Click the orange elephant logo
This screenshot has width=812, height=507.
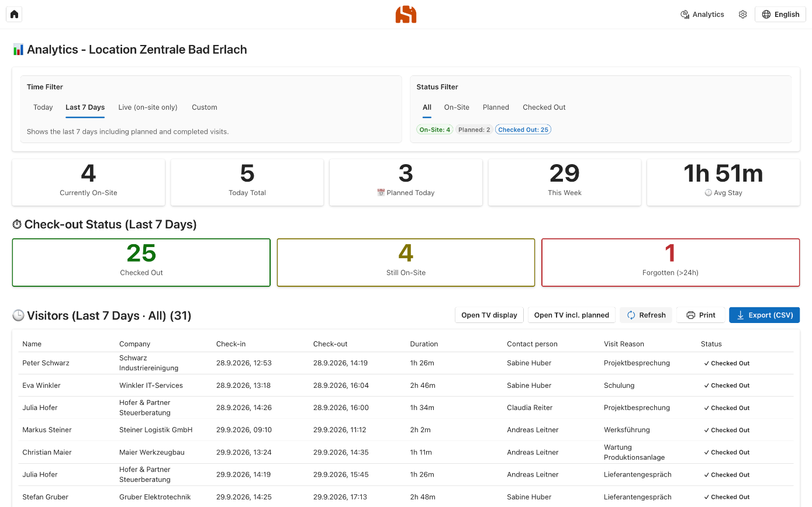pyautogui.click(x=406, y=15)
